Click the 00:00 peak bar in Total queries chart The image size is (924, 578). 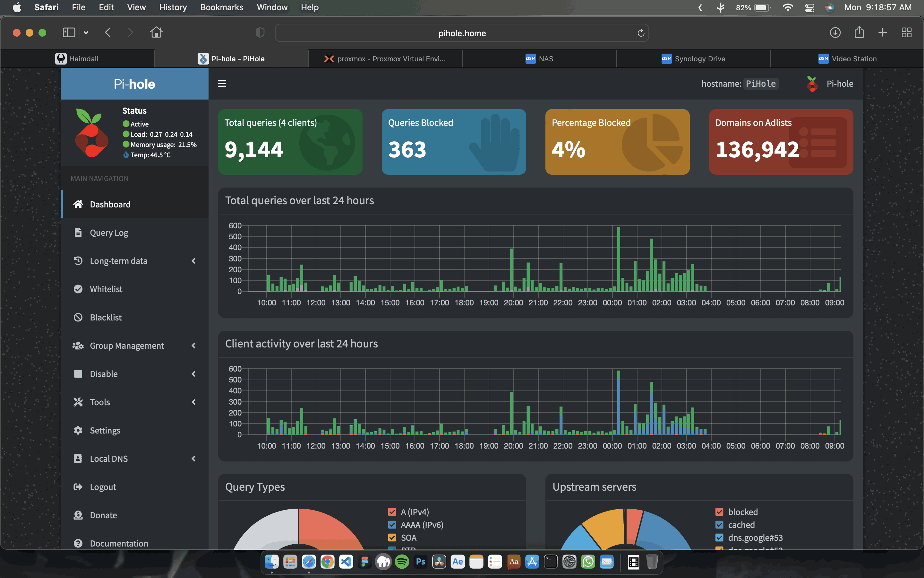[x=619, y=259]
